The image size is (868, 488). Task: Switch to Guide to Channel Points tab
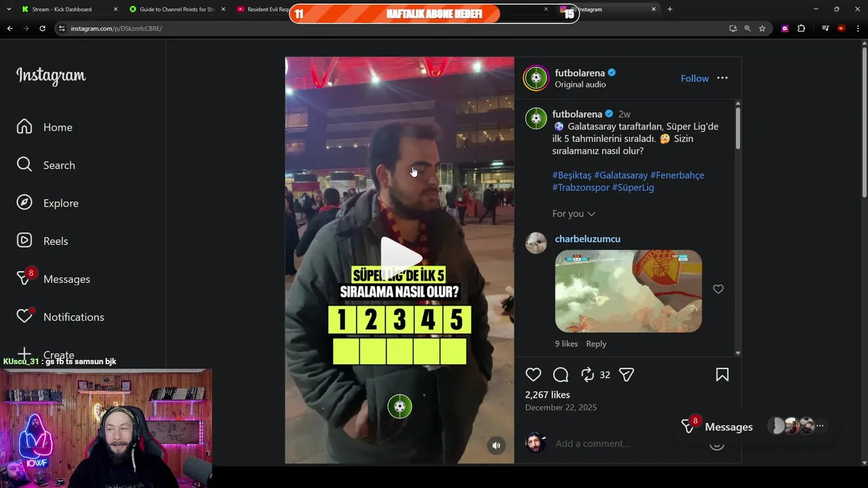coord(178,9)
